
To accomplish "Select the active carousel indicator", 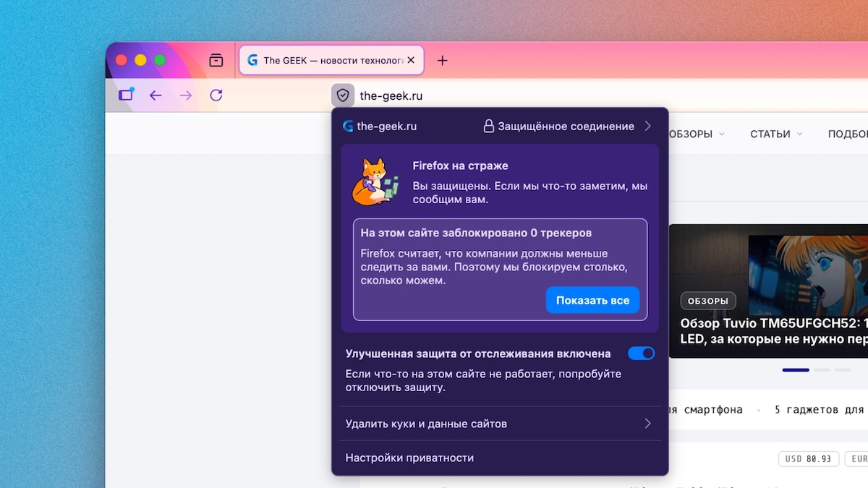I will tap(796, 370).
